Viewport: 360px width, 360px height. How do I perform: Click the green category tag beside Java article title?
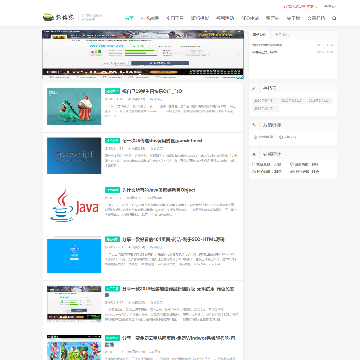[x=112, y=190]
